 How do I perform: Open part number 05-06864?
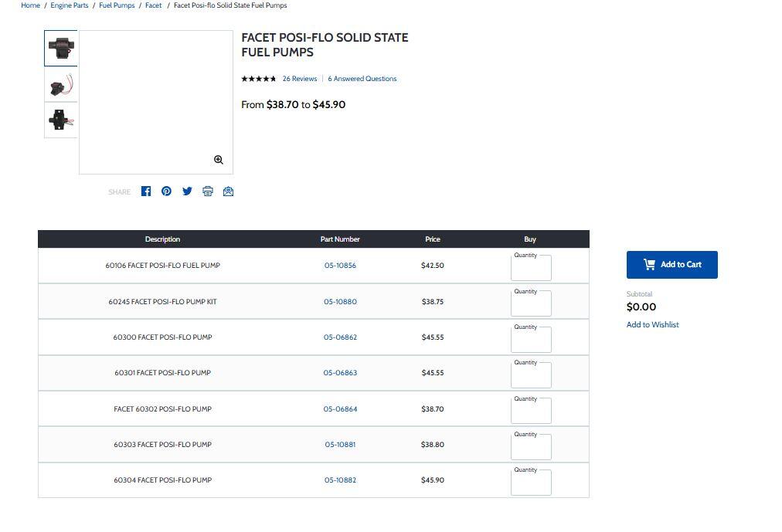click(x=340, y=409)
